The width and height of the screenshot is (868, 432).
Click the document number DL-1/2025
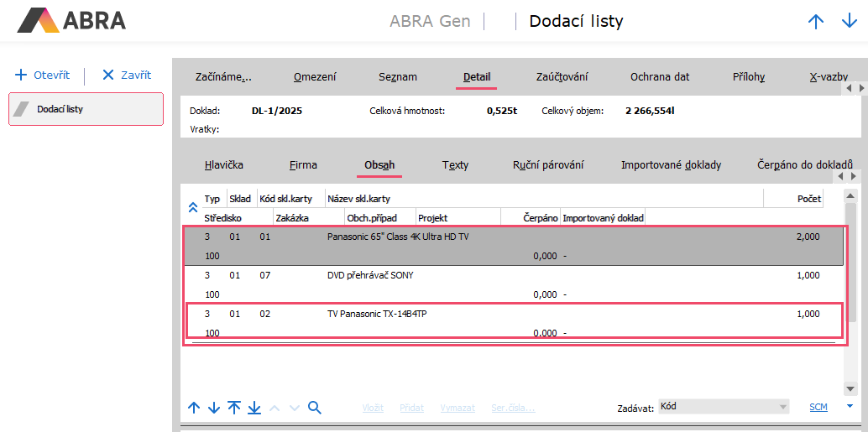pyautogui.click(x=277, y=111)
